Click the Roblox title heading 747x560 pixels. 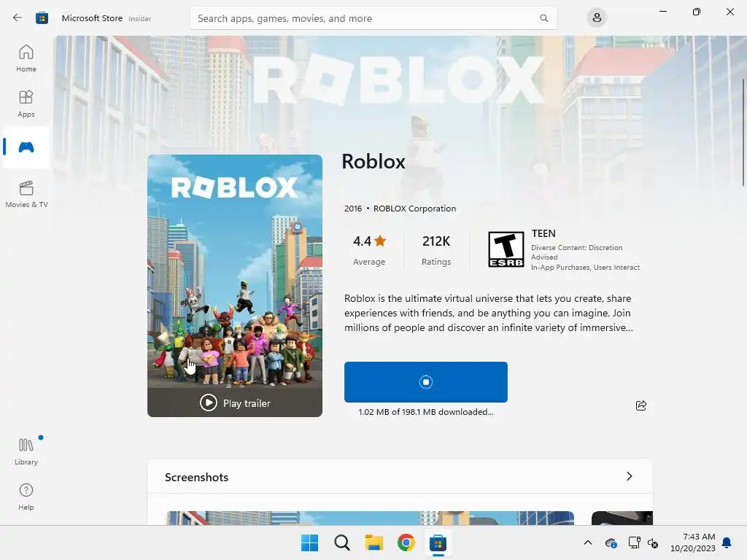click(x=373, y=161)
